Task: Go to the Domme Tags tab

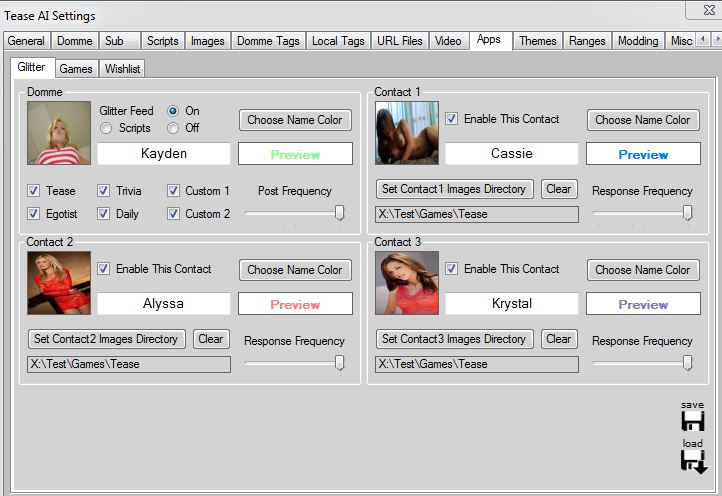Action: pos(268,41)
